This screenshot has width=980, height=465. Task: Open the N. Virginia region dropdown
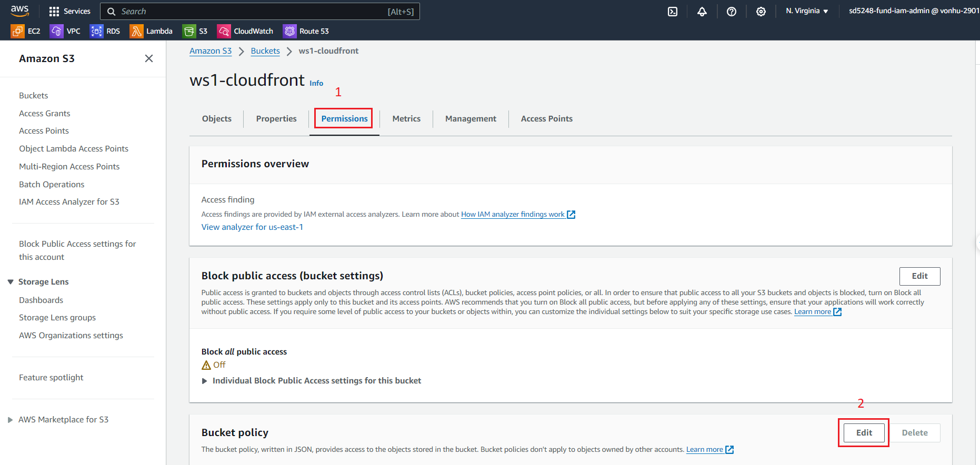807,11
